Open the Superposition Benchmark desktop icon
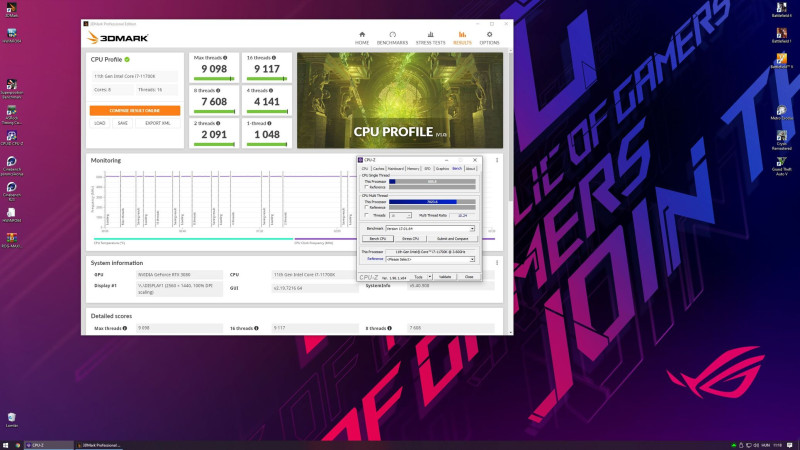 (11, 88)
